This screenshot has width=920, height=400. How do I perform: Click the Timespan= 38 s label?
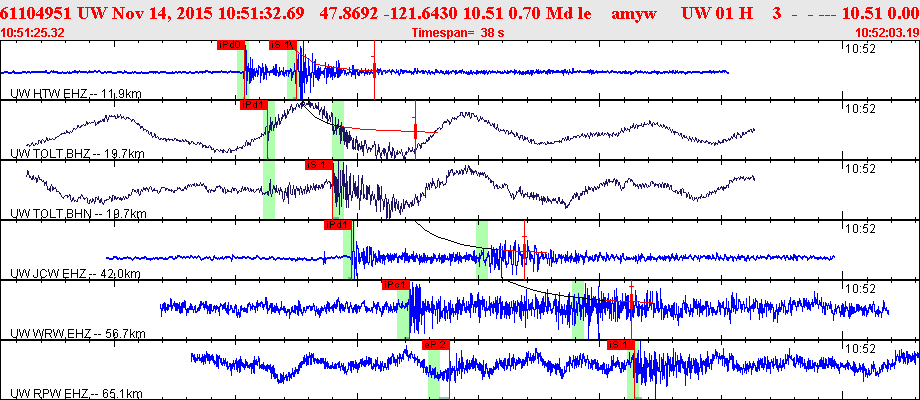click(458, 33)
